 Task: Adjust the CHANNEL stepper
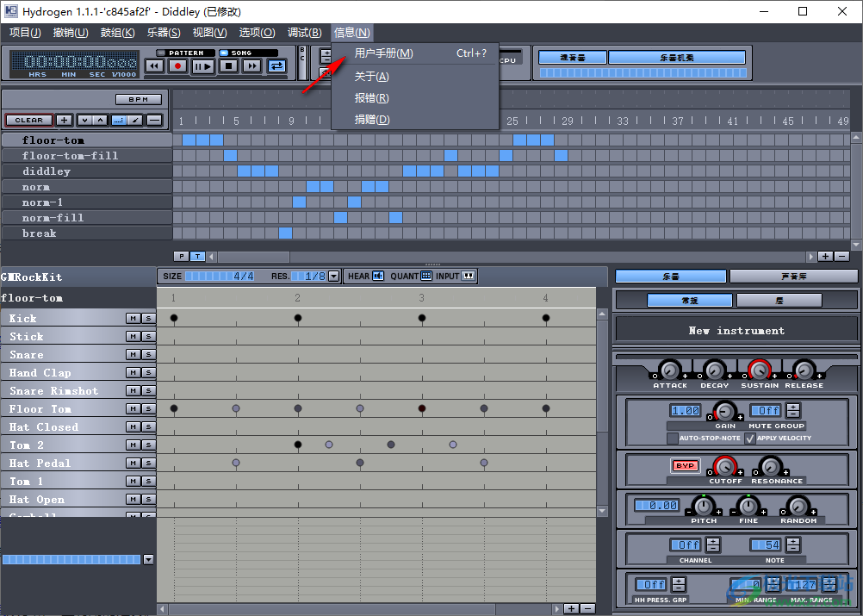tap(713, 545)
